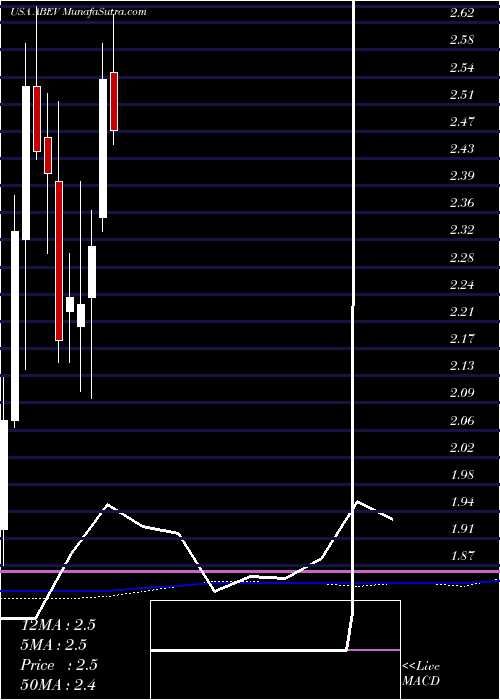The height and width of the screenshot is (700, 500).
Task: Click the '50MA : 2.4' indicator text
Action: coord(58,684)
